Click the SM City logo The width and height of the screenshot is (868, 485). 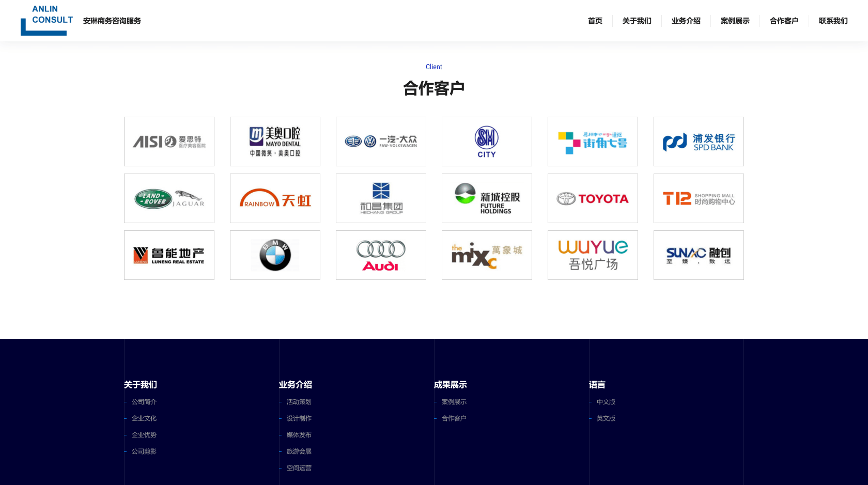point(487,142)
